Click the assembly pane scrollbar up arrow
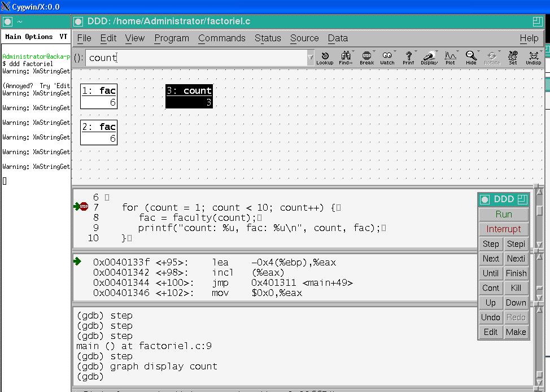This screenshot has height=392, width=550. [x=540, y=257]
